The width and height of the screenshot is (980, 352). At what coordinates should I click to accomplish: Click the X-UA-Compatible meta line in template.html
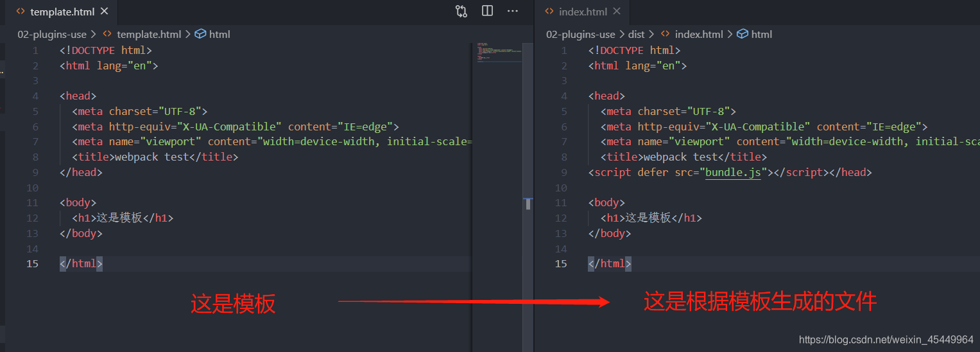236,127
